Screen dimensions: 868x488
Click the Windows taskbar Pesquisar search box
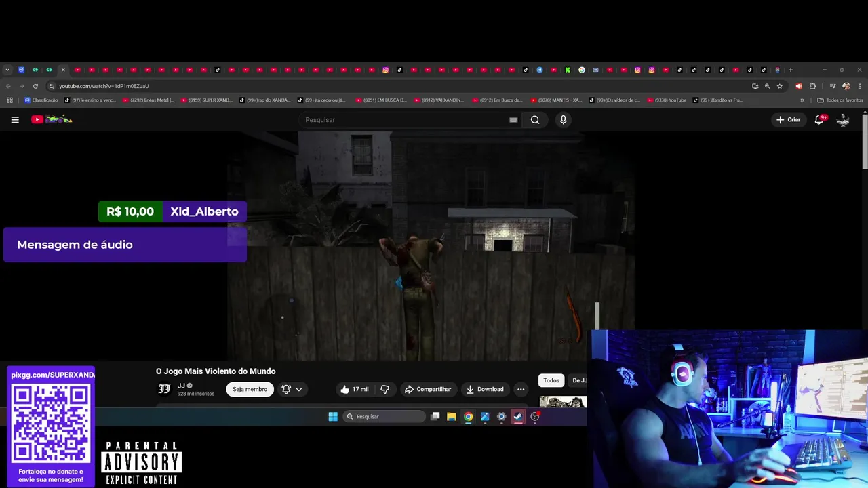pos(384,417)
